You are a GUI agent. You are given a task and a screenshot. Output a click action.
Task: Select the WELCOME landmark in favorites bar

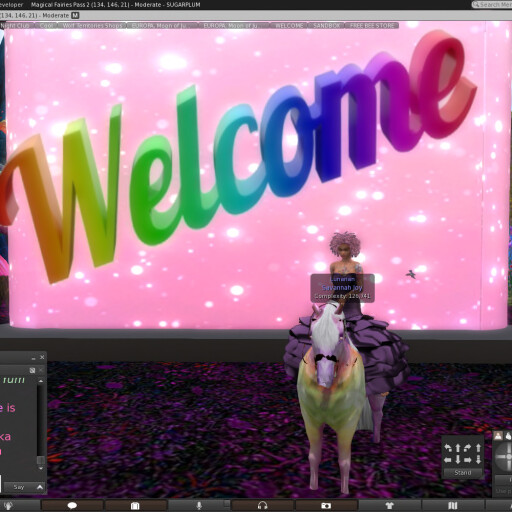click(x=289, y=26)
